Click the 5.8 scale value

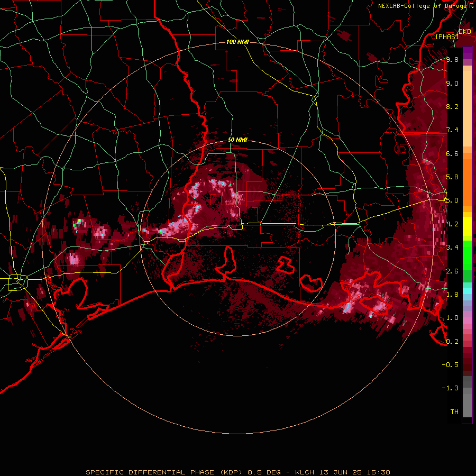(x=452, y=177)
